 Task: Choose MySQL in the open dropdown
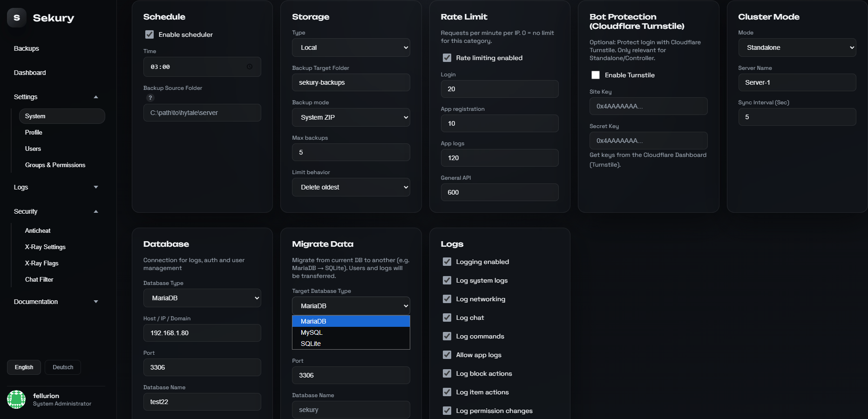tap(312, 332)
